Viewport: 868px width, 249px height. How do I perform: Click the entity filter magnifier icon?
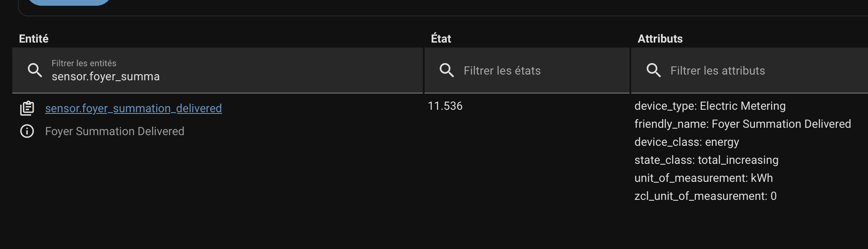35,70
